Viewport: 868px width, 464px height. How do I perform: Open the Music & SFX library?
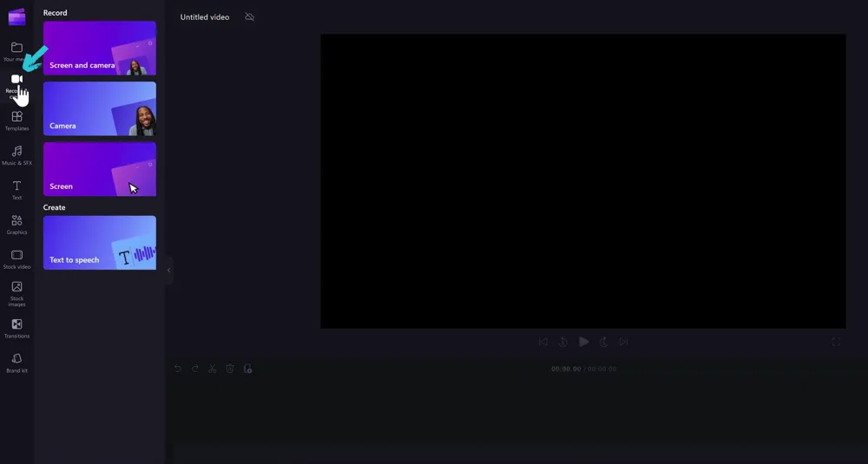16,155
